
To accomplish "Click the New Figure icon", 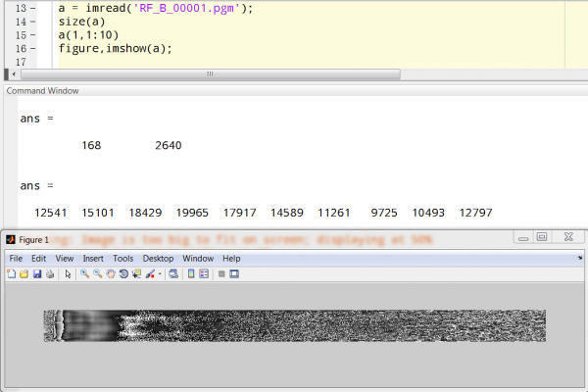I will [x=11, y=274].
